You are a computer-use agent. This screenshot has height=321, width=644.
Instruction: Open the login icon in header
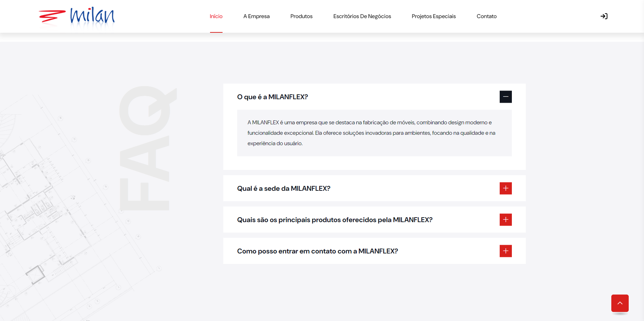tap(604, 16)
